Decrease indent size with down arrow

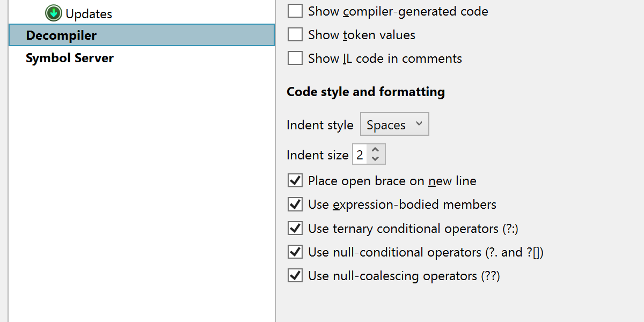point(375,159)
